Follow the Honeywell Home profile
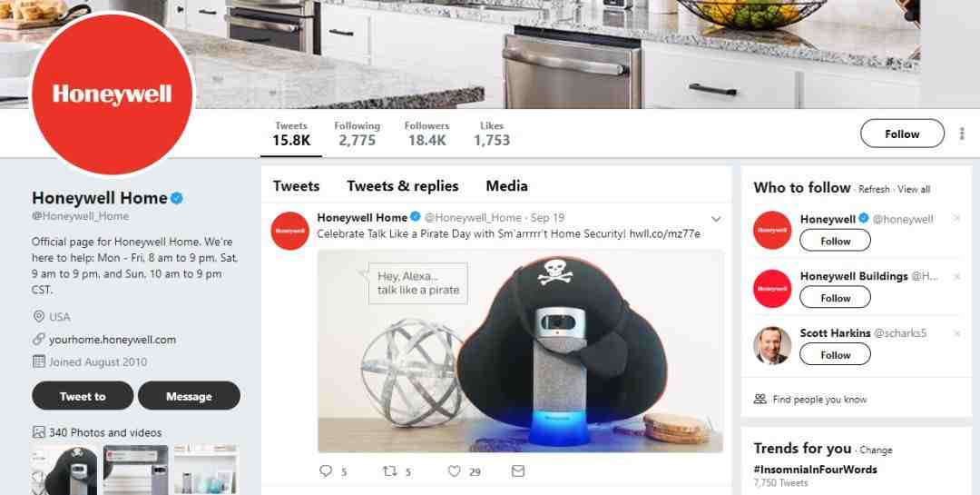 tap(902, 134)
